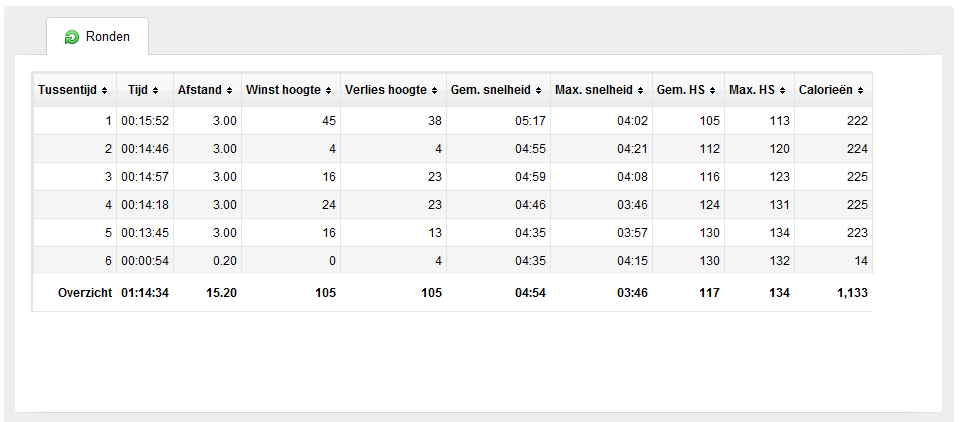Open the Ronden tab
This screenshot has width=968, height=422.
pyautogui.click(x=98, y=36)
